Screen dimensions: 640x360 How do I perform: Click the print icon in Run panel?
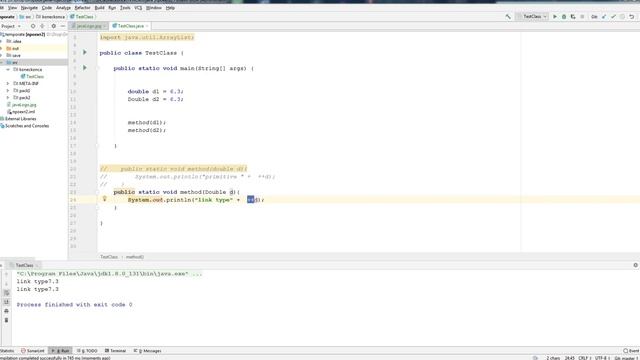6,311
